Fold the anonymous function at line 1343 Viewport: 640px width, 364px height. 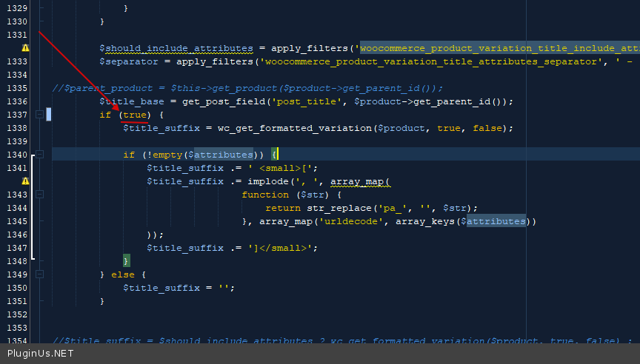[x=39, y=195]
